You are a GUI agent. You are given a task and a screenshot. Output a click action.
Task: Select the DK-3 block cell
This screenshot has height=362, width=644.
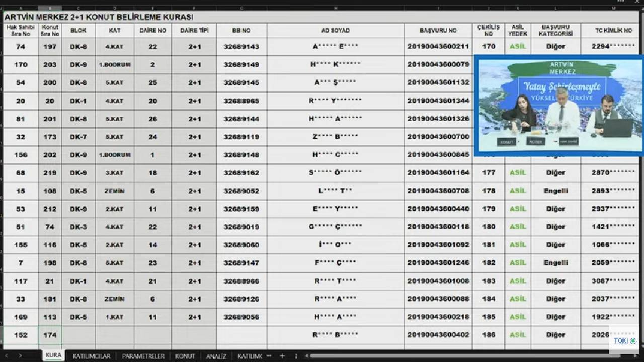pyautogui.click(x=78, y=227)
